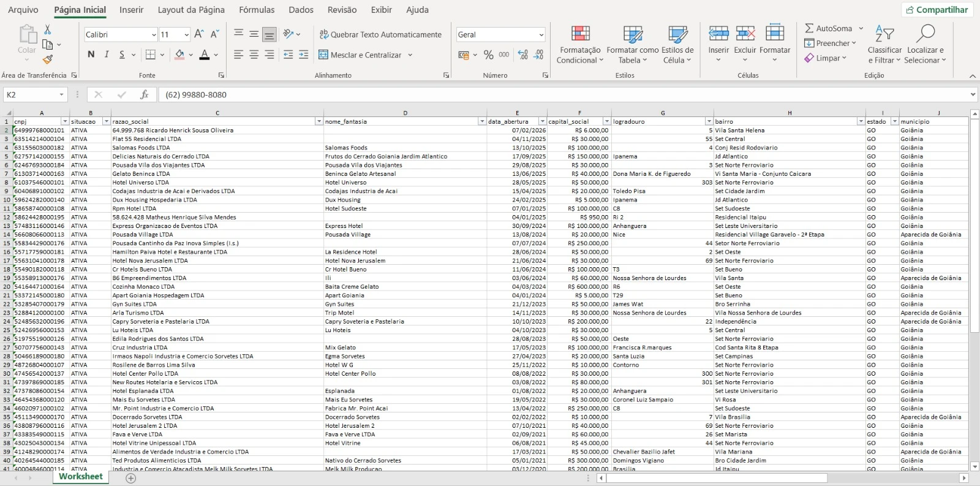The height and width of the screenshot is (486, 980).
Task: Click the Inserir cells icon
Action: click(718, 34)
